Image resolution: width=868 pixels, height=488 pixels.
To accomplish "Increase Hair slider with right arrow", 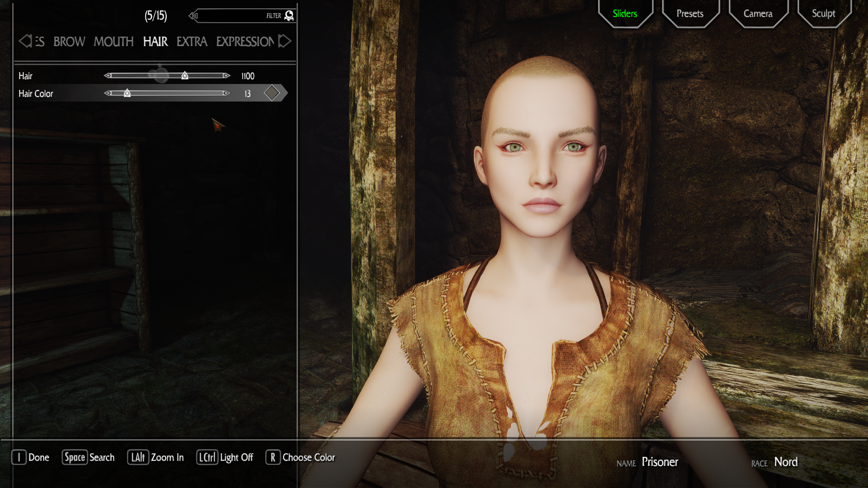I will pos(226,75).
